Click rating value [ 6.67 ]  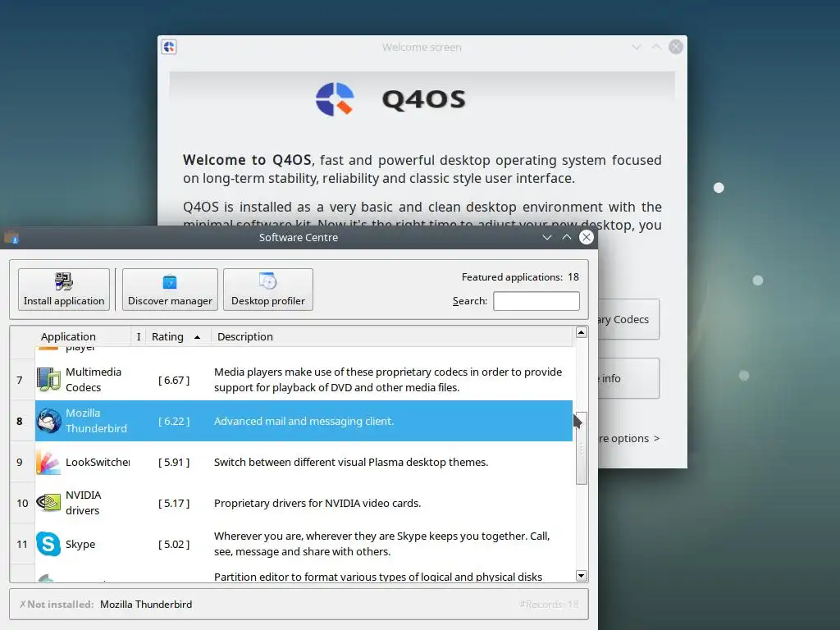pos(174,380)
